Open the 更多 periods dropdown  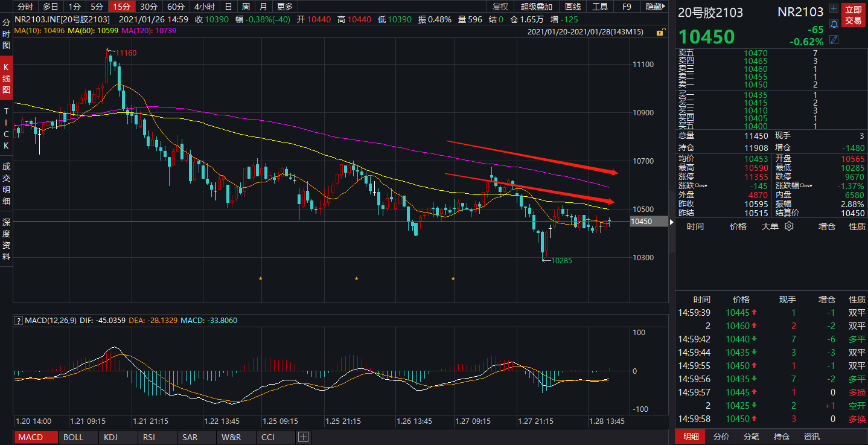pyautogui.click(x=284, y=7)
